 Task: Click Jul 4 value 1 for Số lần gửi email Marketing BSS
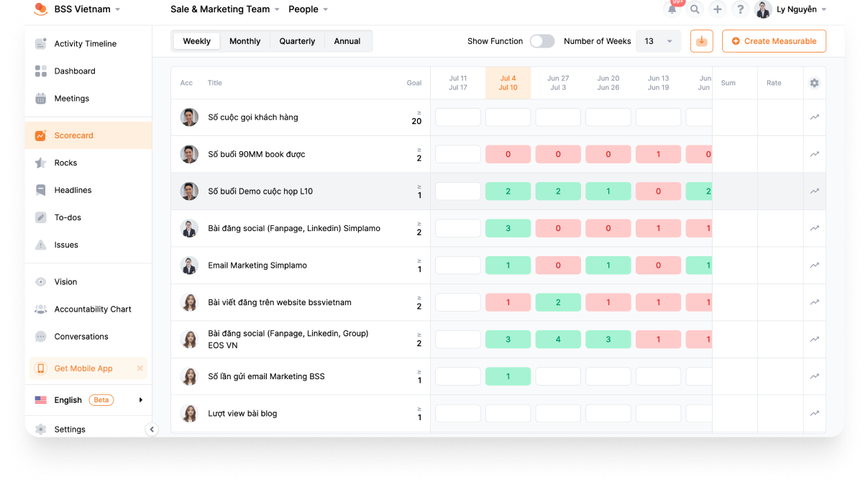click(508, 376)
